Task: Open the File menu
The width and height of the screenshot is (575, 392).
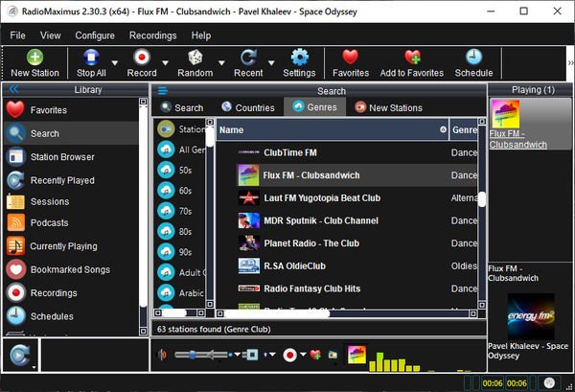Action: (x=17, y=35)
